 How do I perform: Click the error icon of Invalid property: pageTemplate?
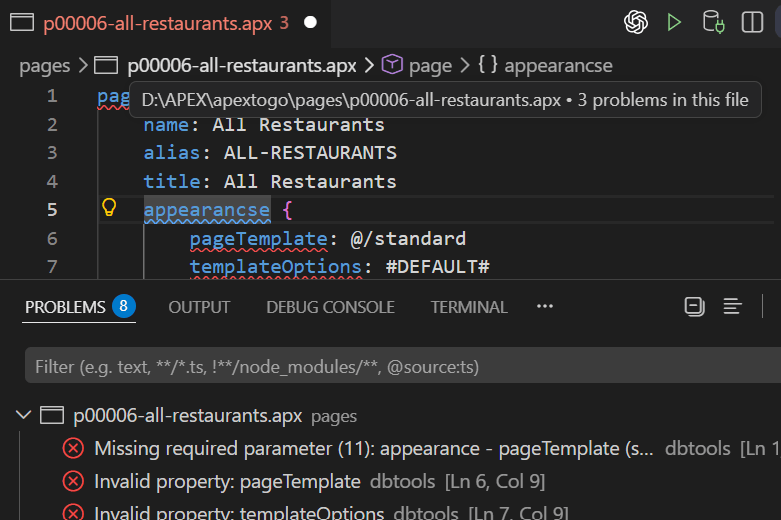pyautogui.click(x=73, y=482)
